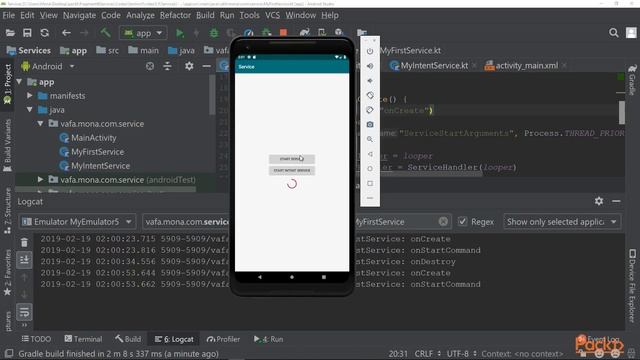Screen dimensions: 640x360
Task: Click emulator sidebar back triangle icon
Action: click(x=370, y=154)
